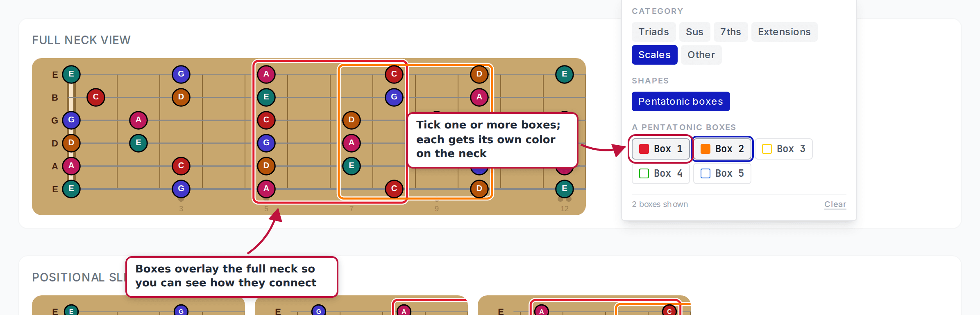The image size is (980, 315).
Task: Enable the Box 4 checkbox
Action: tap(660, 173)
